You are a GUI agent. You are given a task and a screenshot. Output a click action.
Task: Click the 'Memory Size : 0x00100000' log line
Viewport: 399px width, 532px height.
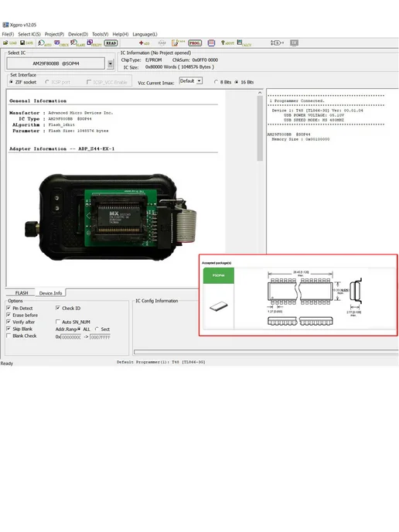click(301, 139)
